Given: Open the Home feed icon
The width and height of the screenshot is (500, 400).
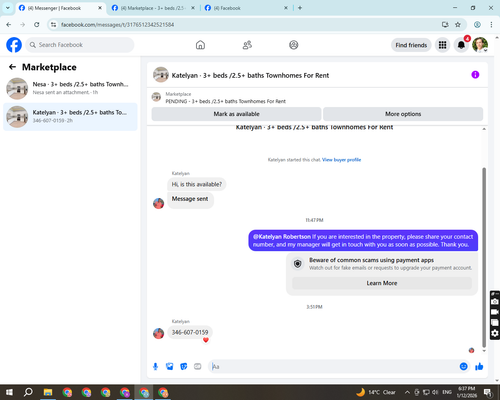Looking at the screenshot, I should point(200,45).
